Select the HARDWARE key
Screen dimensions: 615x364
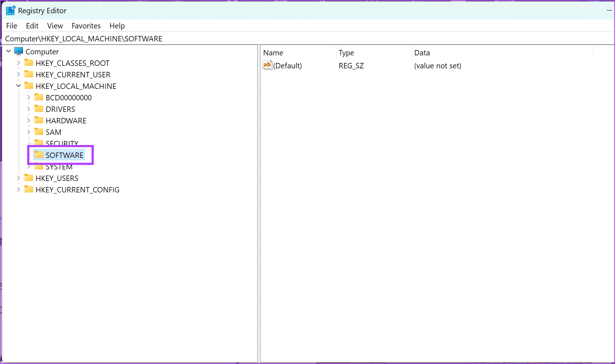(x=66, y=121)
